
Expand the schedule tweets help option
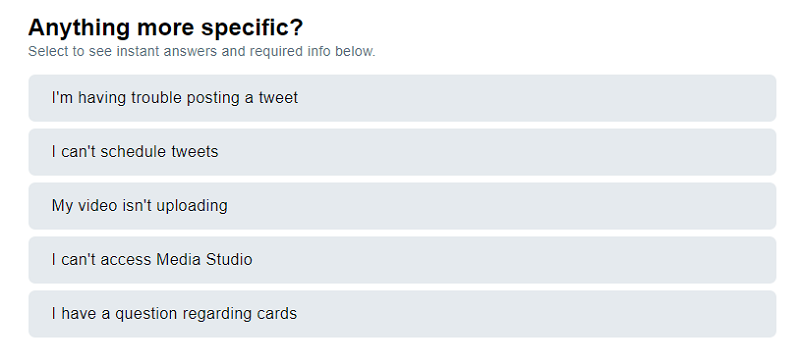(402, 152)
